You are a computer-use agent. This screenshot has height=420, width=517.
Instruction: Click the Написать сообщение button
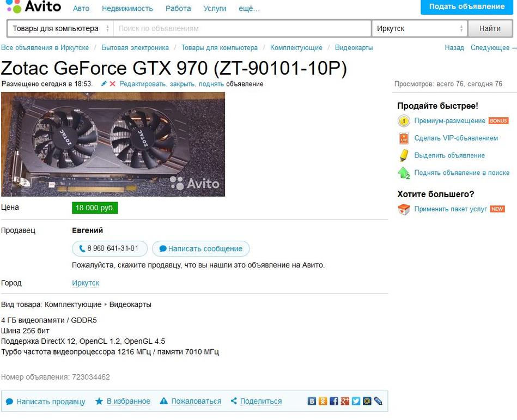coord(201,248)
